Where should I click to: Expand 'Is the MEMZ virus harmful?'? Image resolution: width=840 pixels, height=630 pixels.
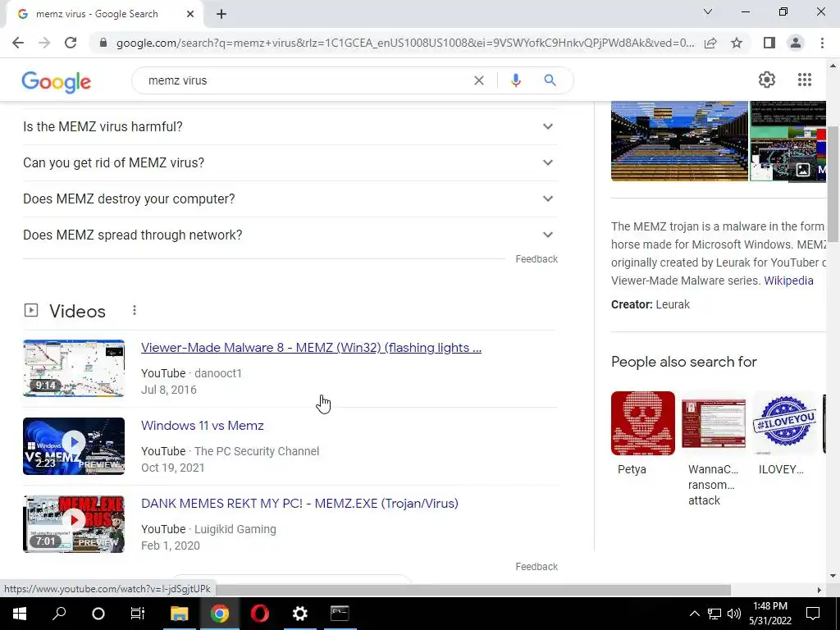pos(290,126)
